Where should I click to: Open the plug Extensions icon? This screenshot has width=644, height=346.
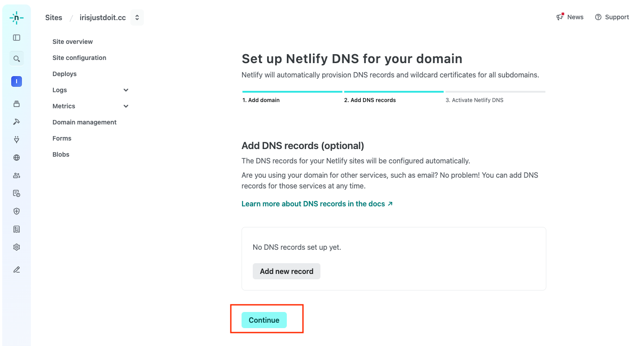[x=17, y=140]
